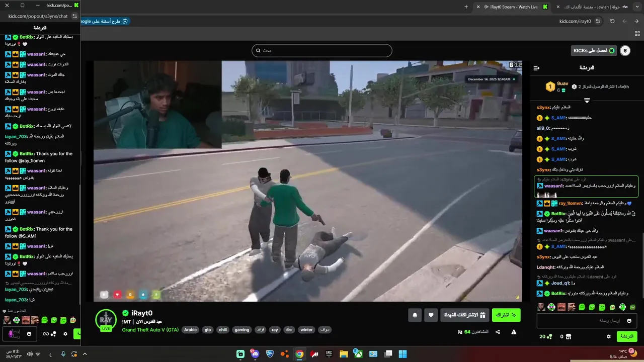The height and width of the screenshot is (362, 644).
Task: Click the Ldanqht username in main chat
Action: (545, 267)
